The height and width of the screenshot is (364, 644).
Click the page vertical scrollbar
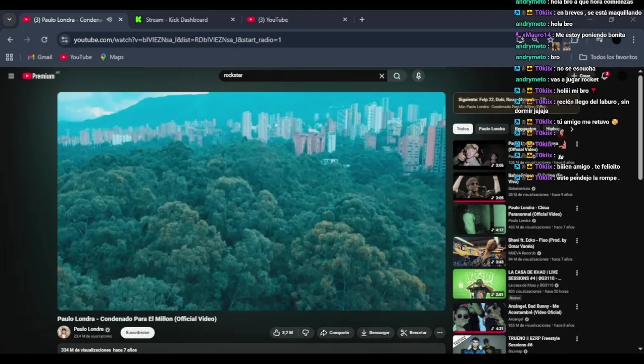tap(640, 126)
